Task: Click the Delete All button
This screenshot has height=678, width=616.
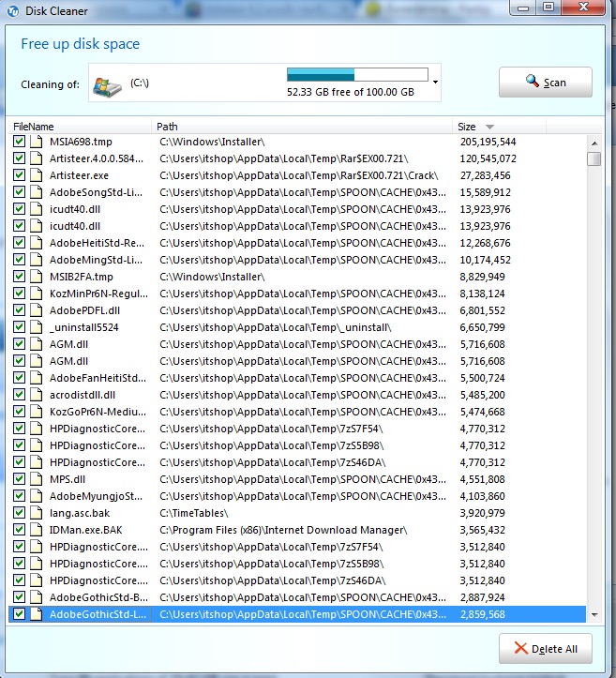Action: coord(545,649)
